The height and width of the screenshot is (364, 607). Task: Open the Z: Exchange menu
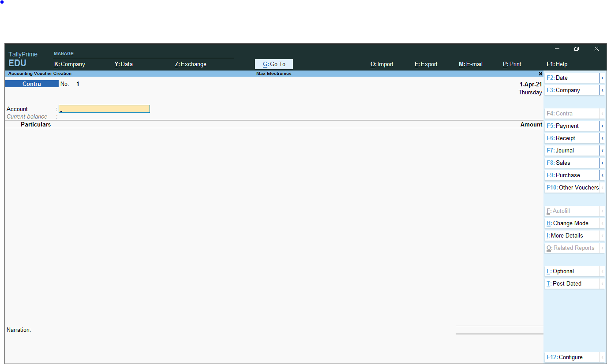tap(191, 64)
